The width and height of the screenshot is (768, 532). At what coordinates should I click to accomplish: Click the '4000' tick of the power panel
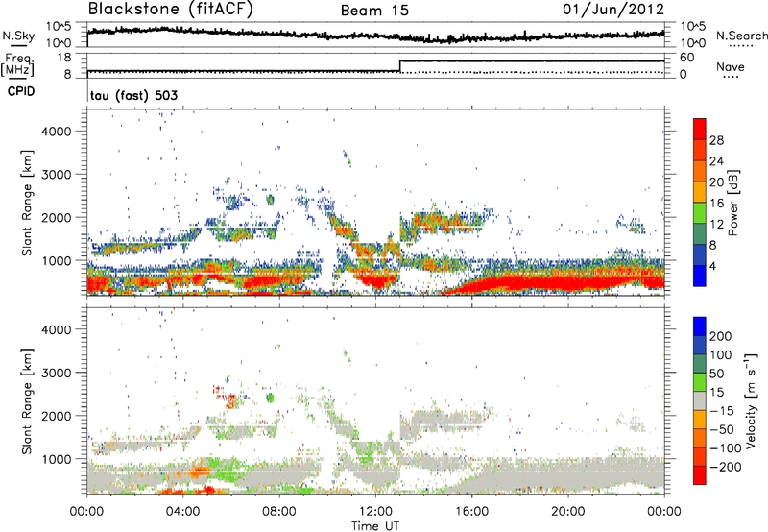coord(57,132)
